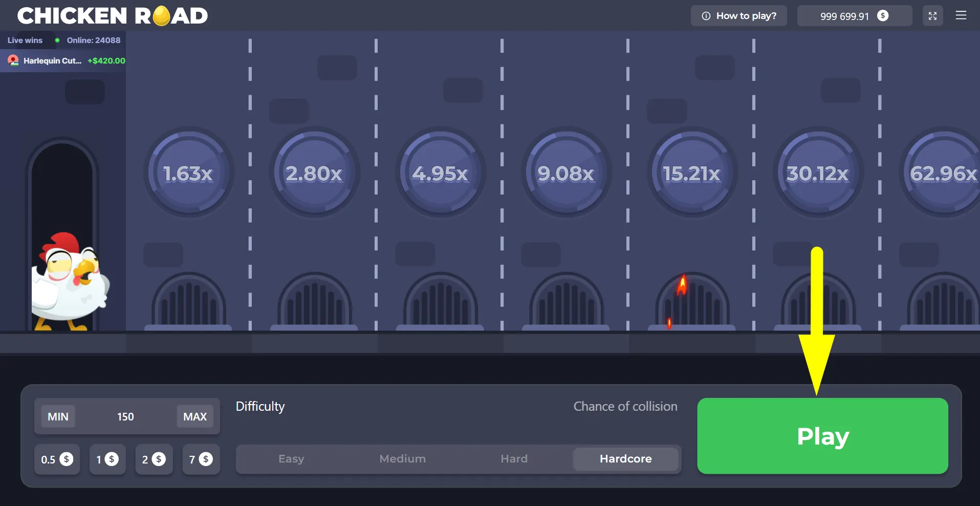Image resolution: width=980 pixels, height=506 pixels.
Task: Click the 9.08x multiplier manhole
Action: click(566, 173)
